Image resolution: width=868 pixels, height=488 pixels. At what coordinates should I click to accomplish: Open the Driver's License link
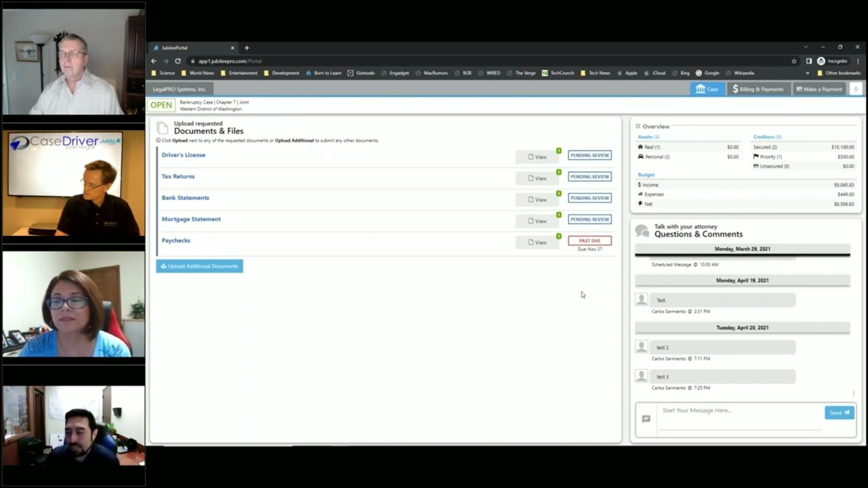click(183, 155)
